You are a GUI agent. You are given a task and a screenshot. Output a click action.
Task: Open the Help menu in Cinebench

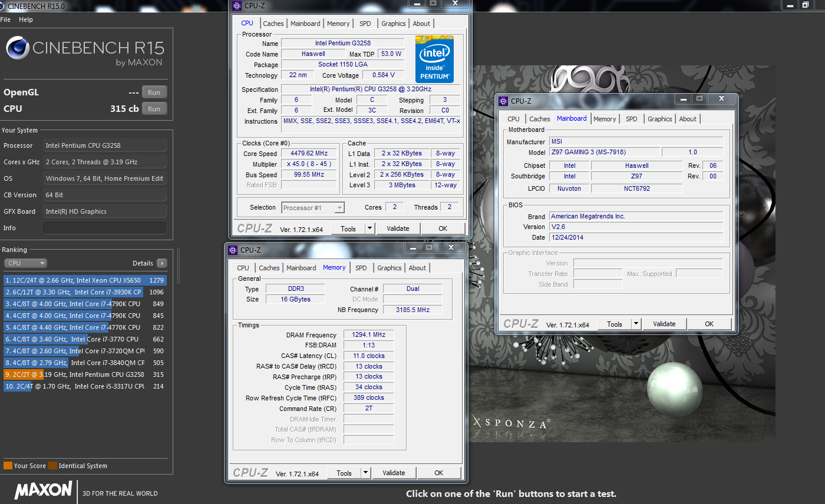coord(26,19)
